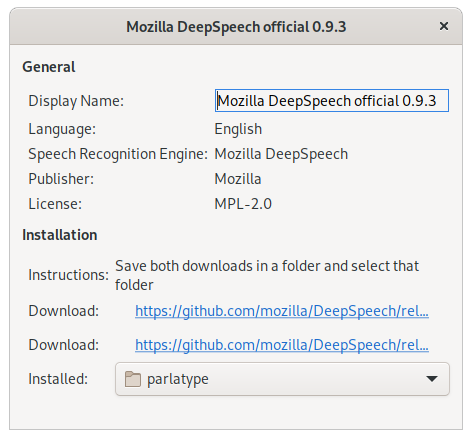Image resolution: width=472 pixels, height=439 pixels.
Task: Open the first DeepSpeech GitHub download link
Action: 282,311
